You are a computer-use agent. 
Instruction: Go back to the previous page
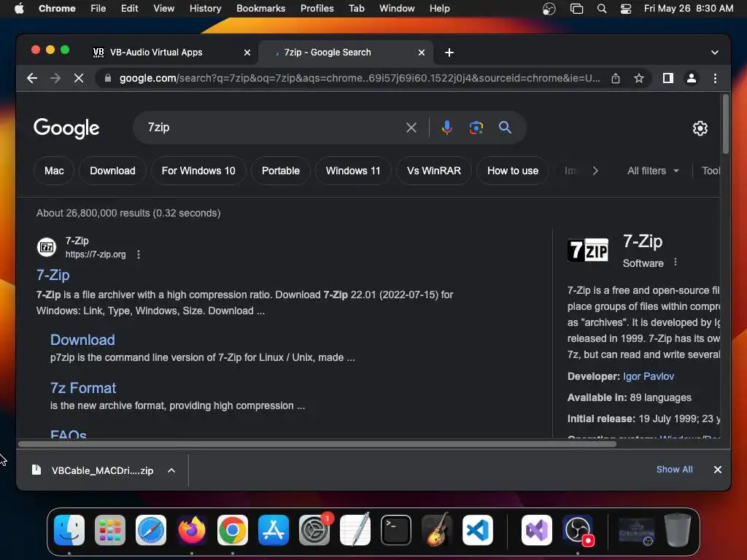[x=32, y=78]
